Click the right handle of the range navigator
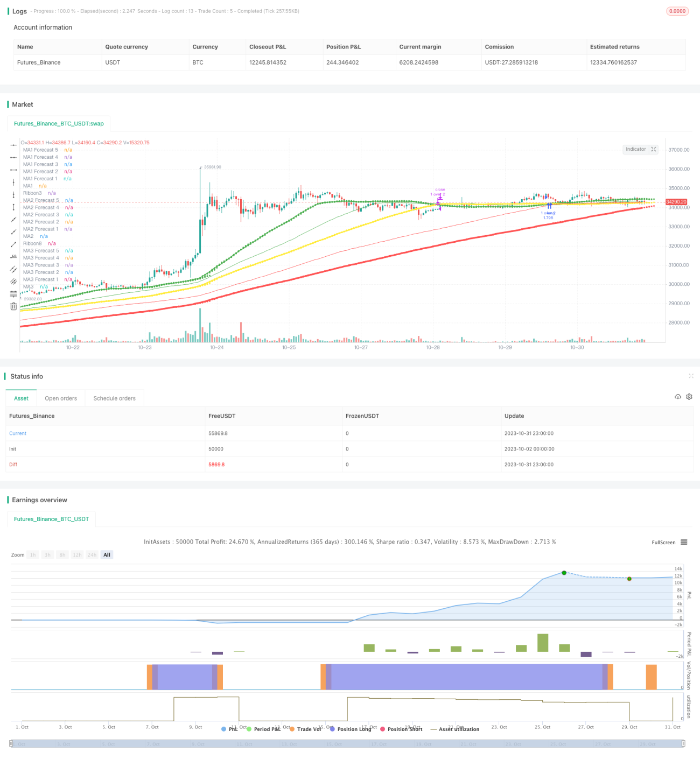Image resolution: width=700 pixels, height=759 pixels. click(x=683, y=743)
